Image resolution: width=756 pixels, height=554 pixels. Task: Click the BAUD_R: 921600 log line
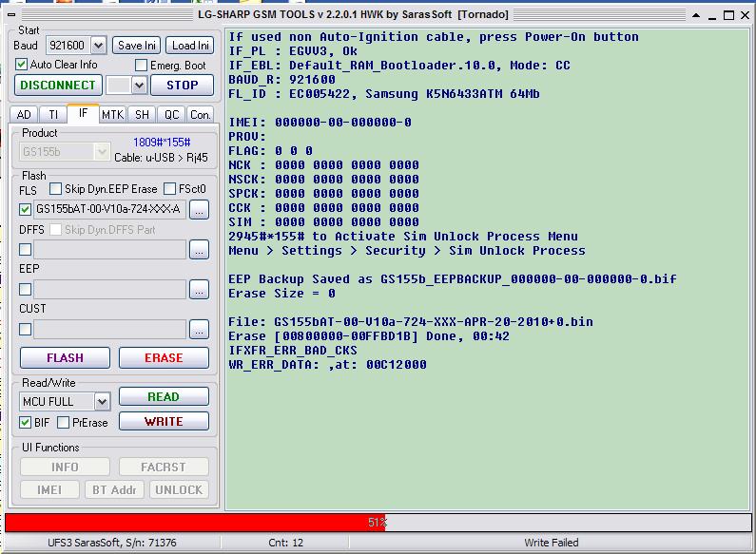pos(282,80)
